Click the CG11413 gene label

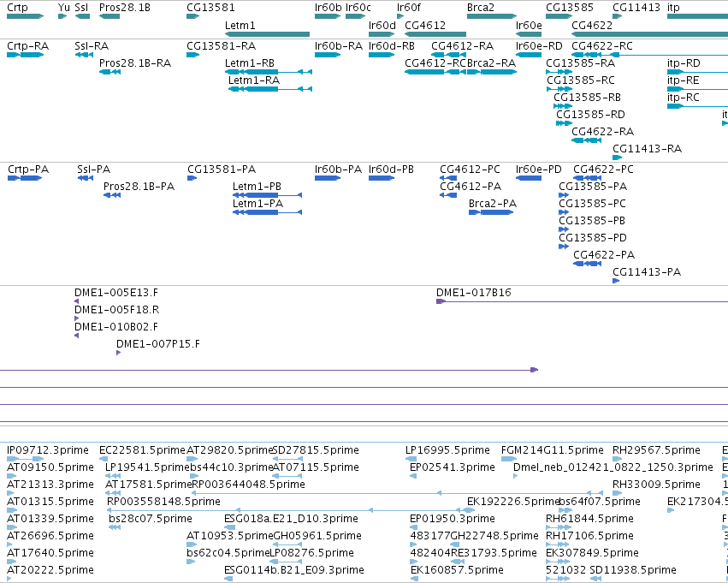pos(636,8)
